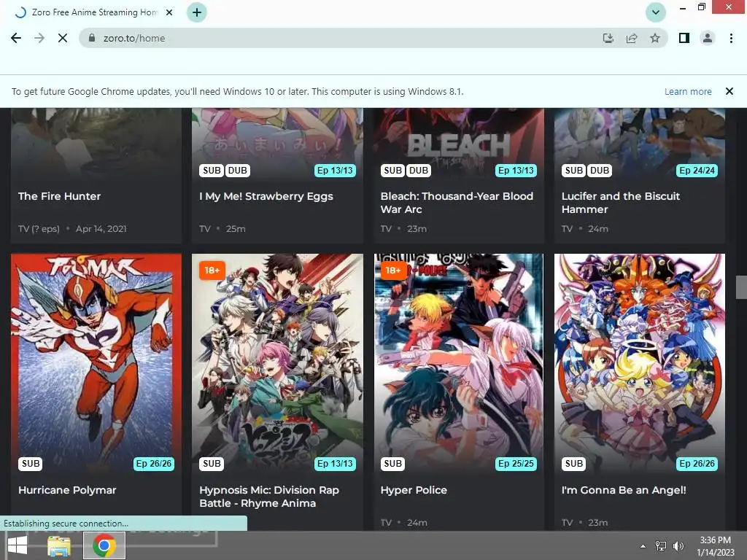The image size is (747, 560).
Task: Open I'm Gonna Be an Angel! title
Action: [x=624, y=490]
